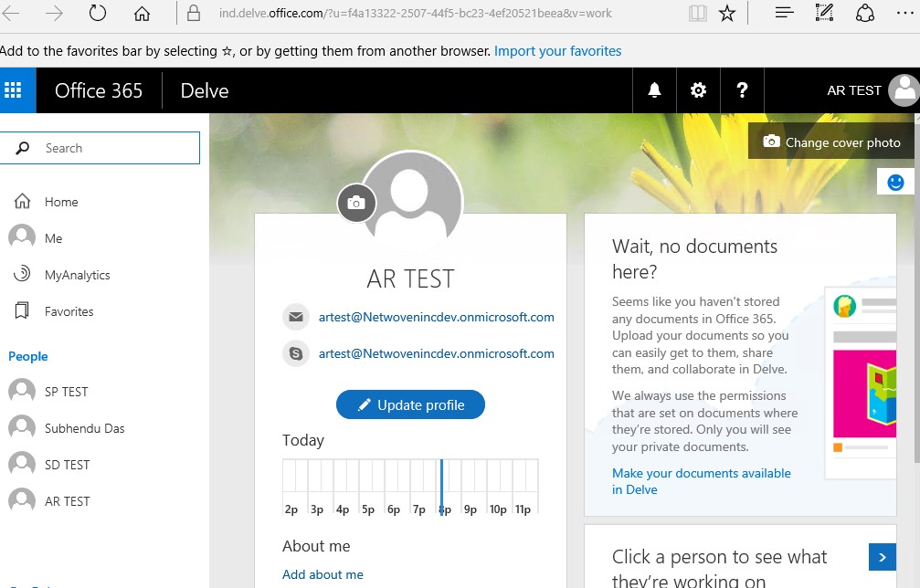Open the Office 365 app launcher
This screenshot has width=920, height=588.
(x=13, y=90)
